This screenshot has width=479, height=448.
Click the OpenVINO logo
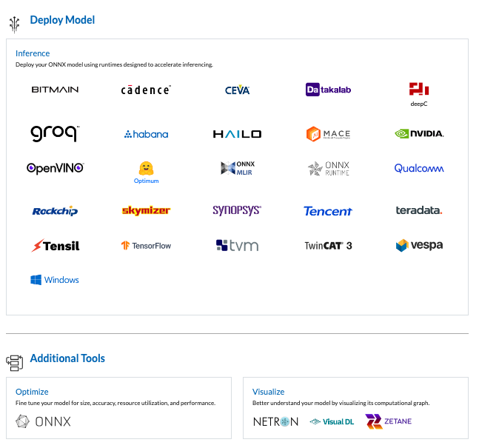tap(55, 168)
